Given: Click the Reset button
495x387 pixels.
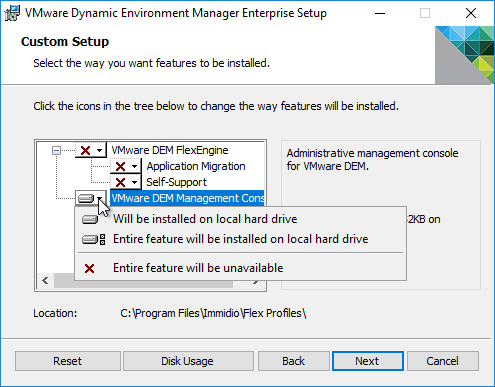Looking at the screenshot, I should click(68, 361).
